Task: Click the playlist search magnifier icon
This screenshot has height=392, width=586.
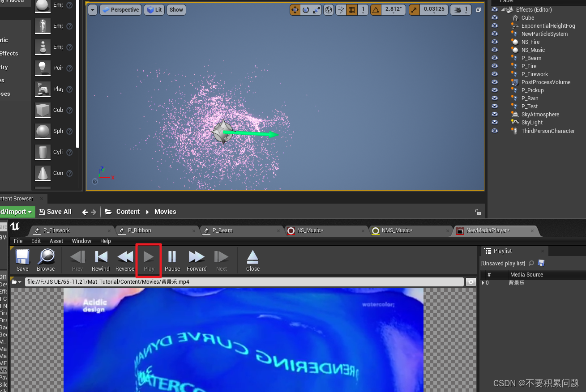Action: [531, 263]
